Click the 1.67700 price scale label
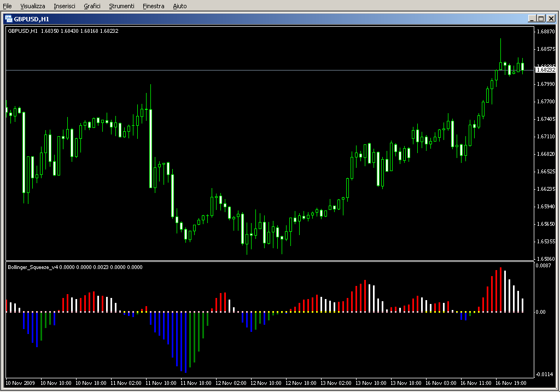560x392 pixels. [x=546, y=101]
